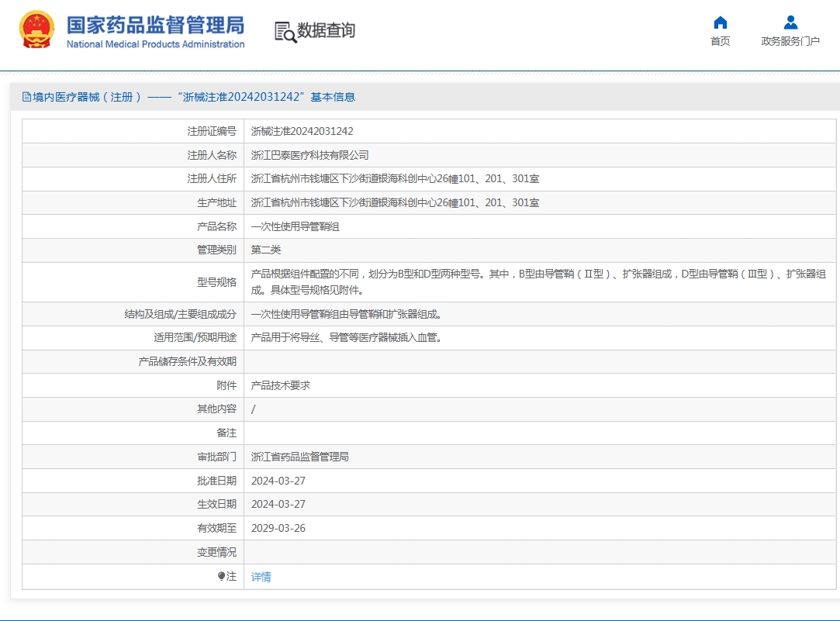Click the 国家药品监督管理局 site title
The image size is (840, 621).
pos(155,25)
